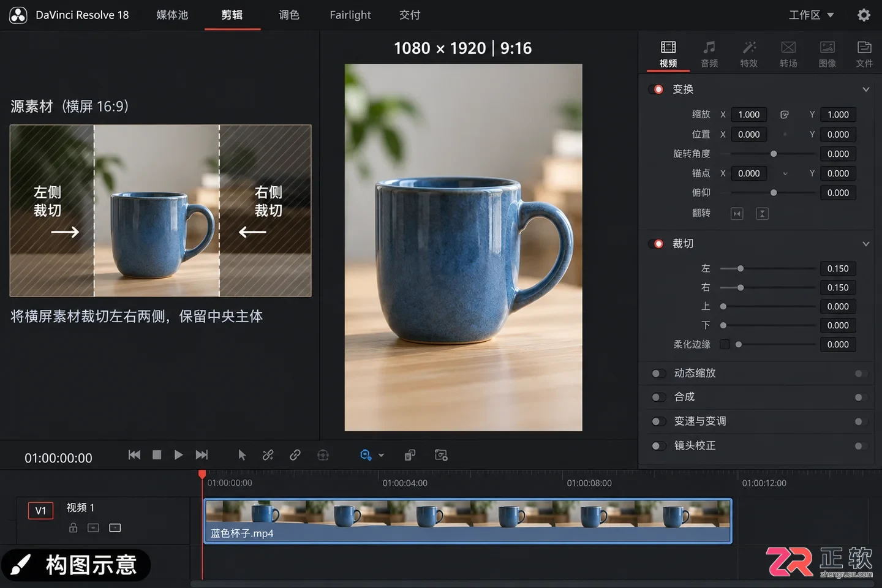The width and height of the screenshot is (882, 588).
Task: Click the red playhead marker on the timeline ruler
Action: click(202, 474)
